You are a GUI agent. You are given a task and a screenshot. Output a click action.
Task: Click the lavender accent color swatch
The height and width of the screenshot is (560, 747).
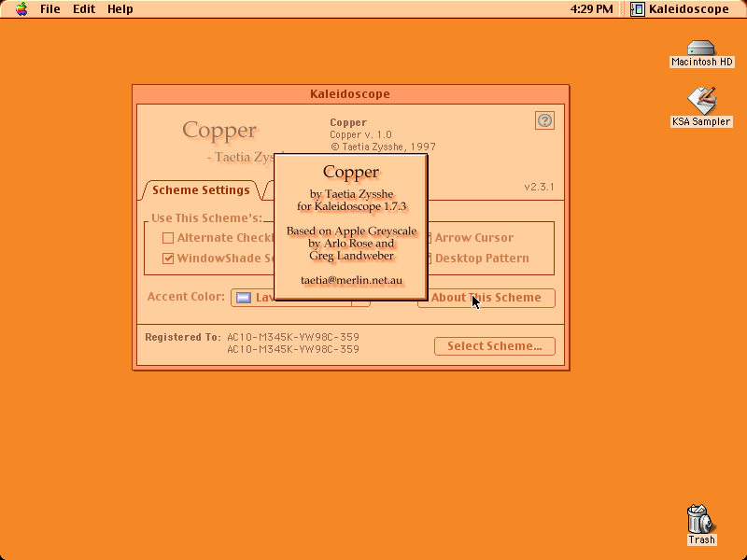244,298
